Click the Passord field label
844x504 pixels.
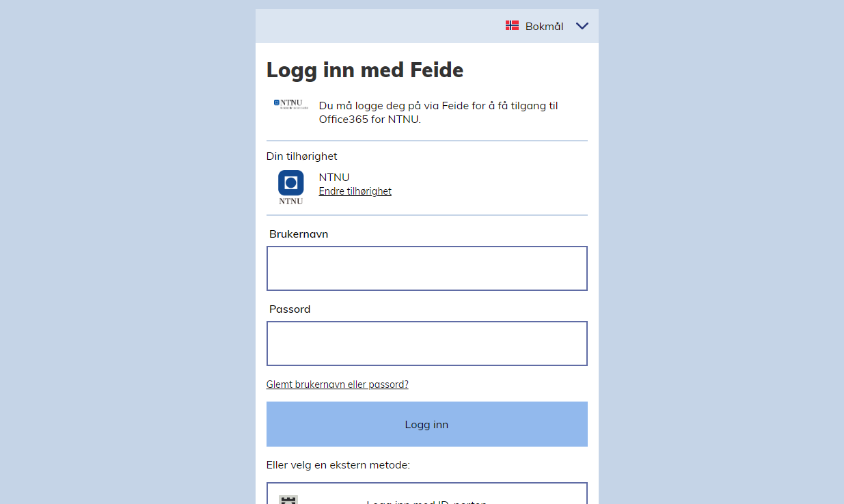(x=290, y=309)
